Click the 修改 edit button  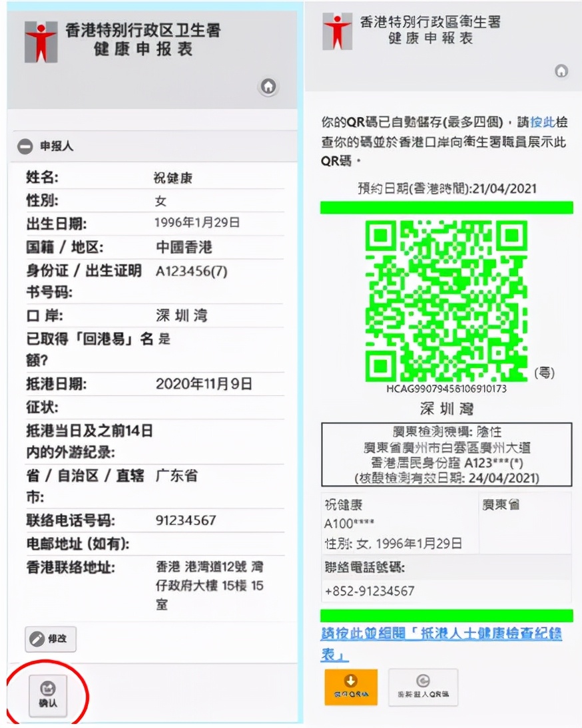pos(51,639)
